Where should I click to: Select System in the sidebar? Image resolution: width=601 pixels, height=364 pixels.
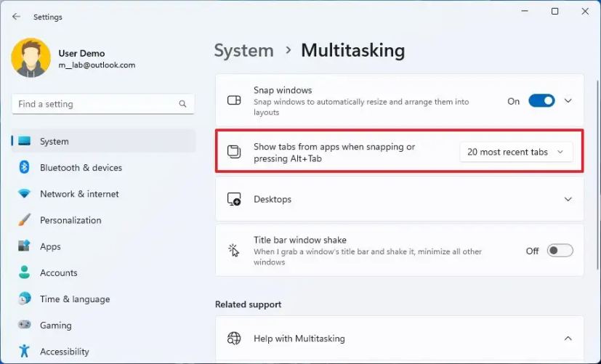(55, 142)
